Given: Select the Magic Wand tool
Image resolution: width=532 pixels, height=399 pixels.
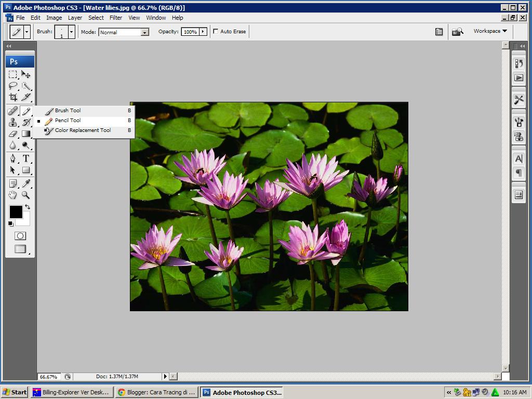Looking at the screenshot, I should 26,86.
